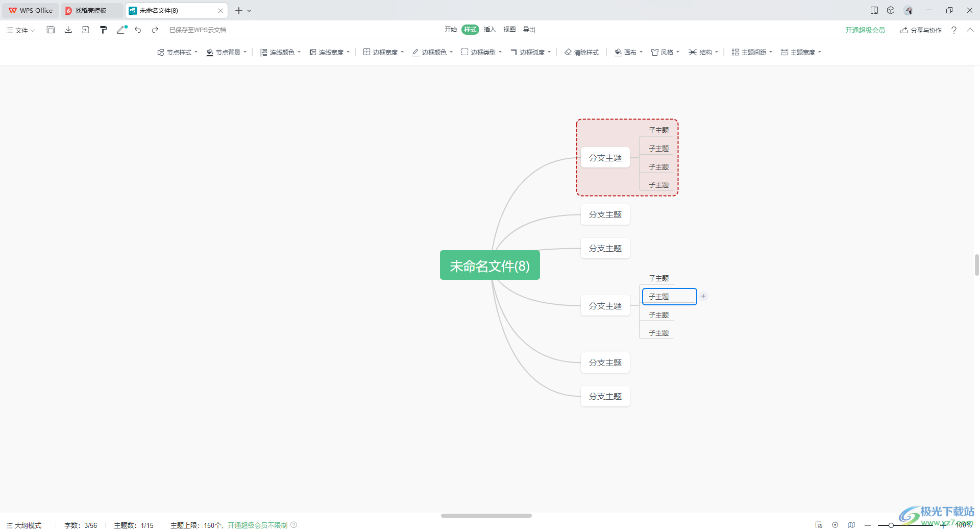Open the help question mark icon
The image size is (980, 531).
(x=953, y=30)
